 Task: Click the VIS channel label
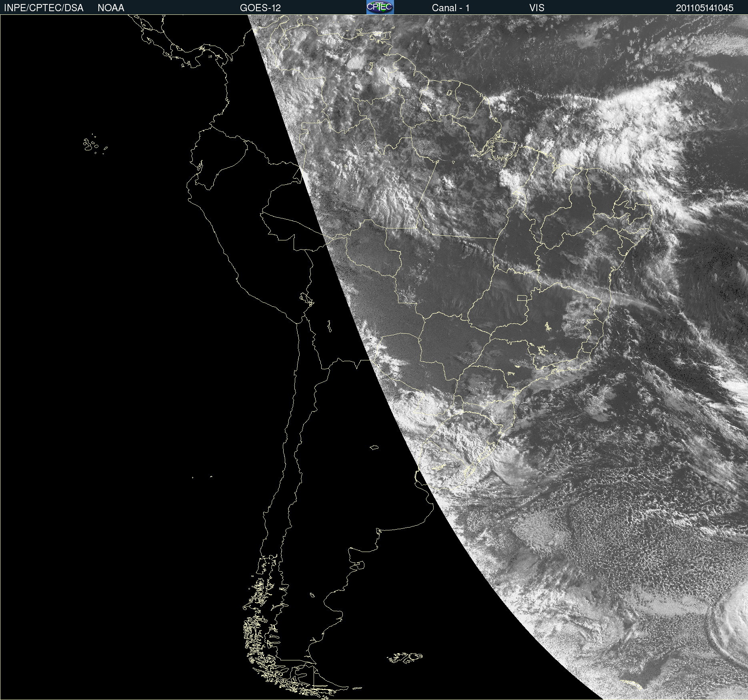click(x=537, y=8)
